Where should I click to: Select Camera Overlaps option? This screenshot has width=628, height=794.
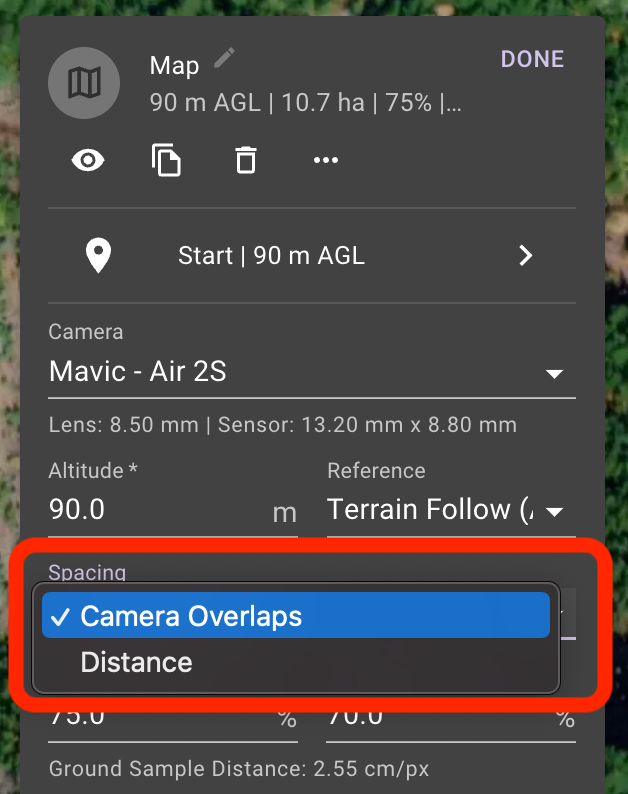coord(296,615)
